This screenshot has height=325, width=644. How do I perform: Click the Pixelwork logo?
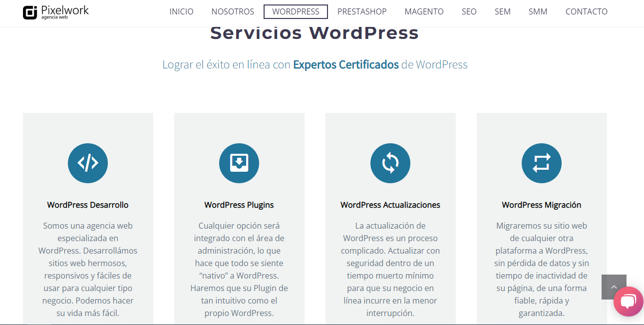click(56, 12)
